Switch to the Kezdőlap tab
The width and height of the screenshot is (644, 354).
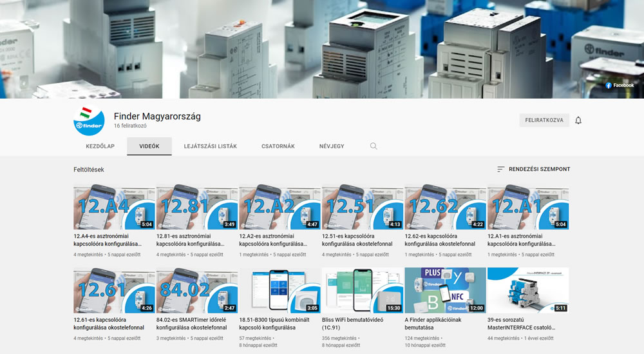pyautogui.click(x=100, y=146)
